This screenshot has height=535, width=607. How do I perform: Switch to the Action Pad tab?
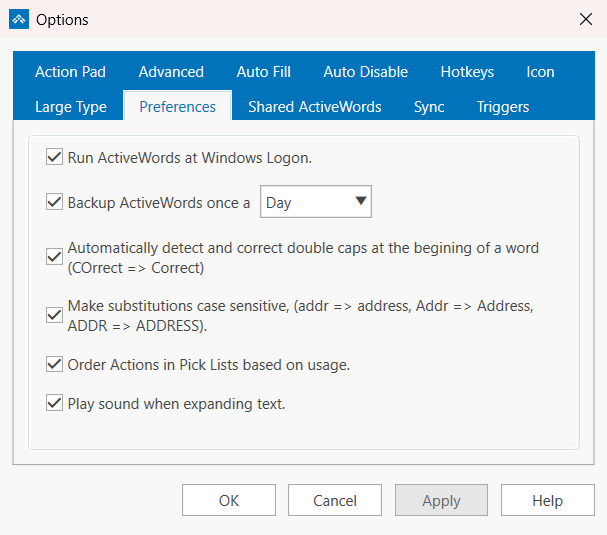coord(70,72)
